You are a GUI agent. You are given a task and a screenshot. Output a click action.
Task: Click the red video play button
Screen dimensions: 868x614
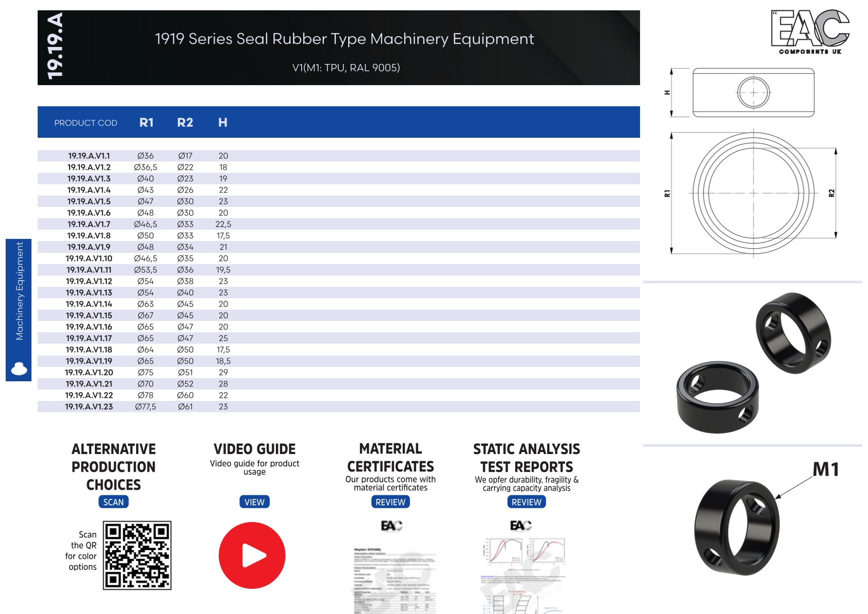(x=252, y=555)
